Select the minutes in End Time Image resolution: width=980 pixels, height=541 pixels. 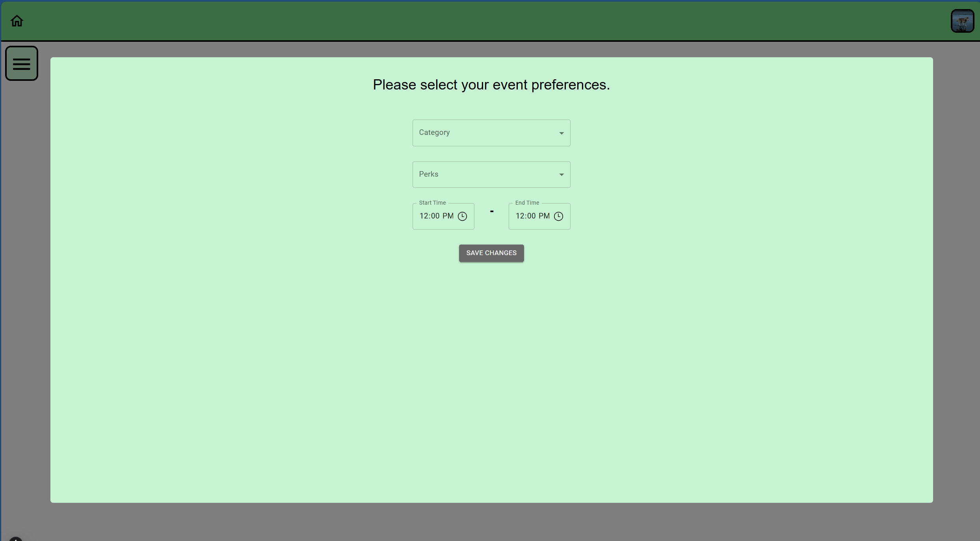pyautogui.click(x=531, y=216)
